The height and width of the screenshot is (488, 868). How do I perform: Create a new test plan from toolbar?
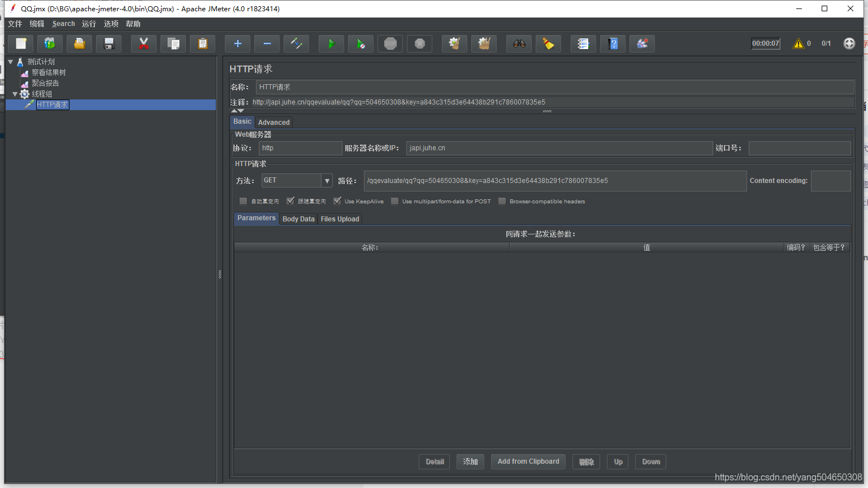click(21, 43)
